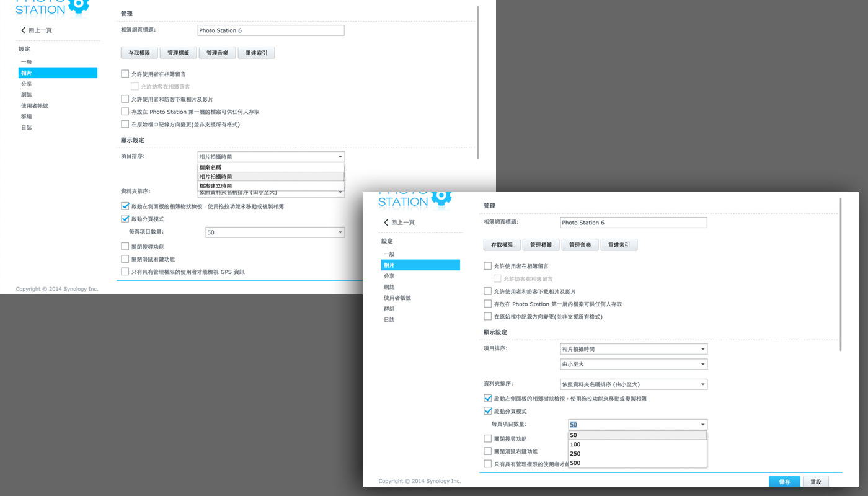Save settings with the 儲存 button
The width and height of the screenshot is (868, 496).
[784, 482]
